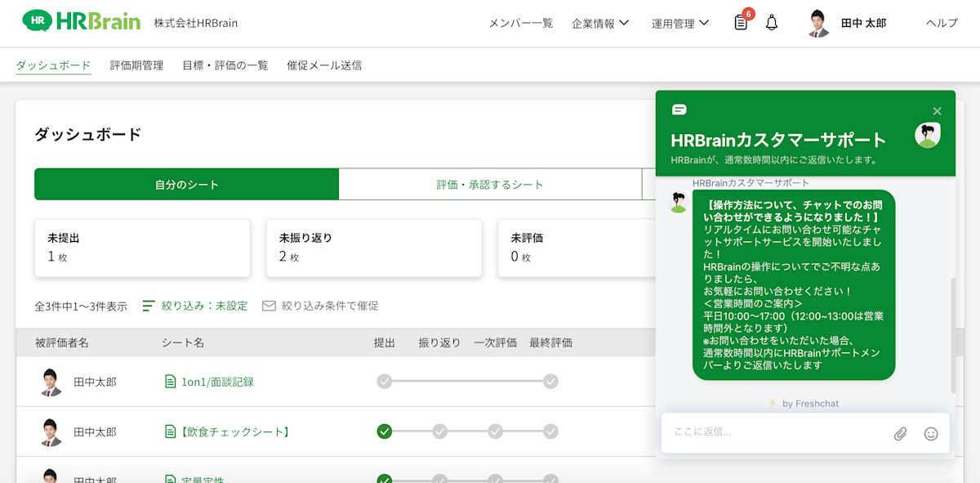980x483 pixels.
Task: Attach a file with the paperclip icon
Action: coord(900,434)
